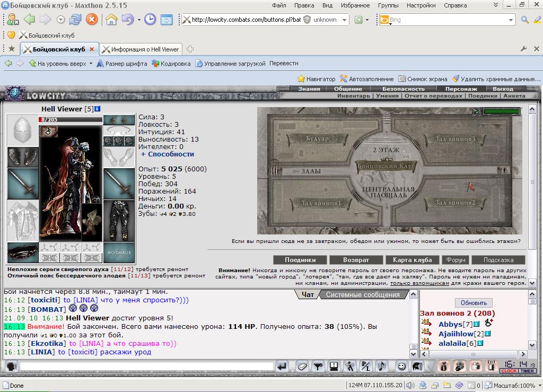Toggle the CLOCK mode label
Screen dimensions: 543x392
509,371
